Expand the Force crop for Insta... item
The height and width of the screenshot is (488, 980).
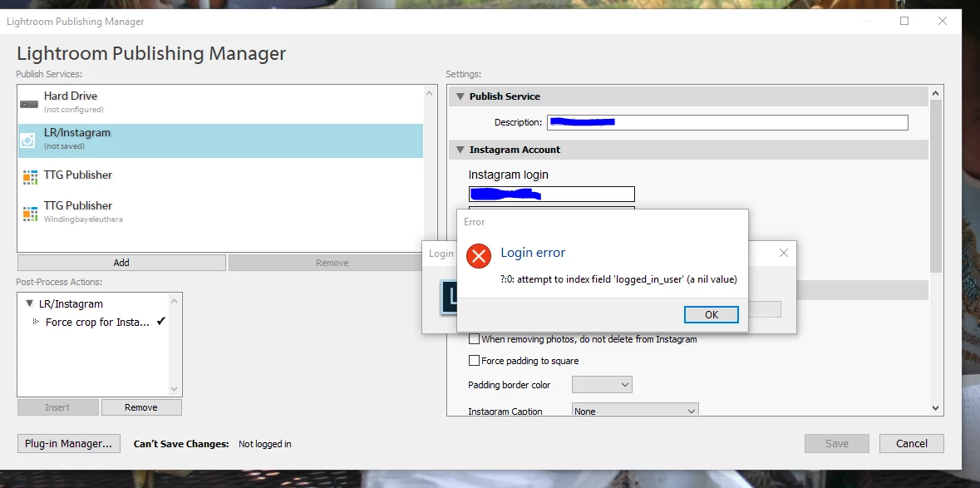pyautogui.click(x=36, y=322)
